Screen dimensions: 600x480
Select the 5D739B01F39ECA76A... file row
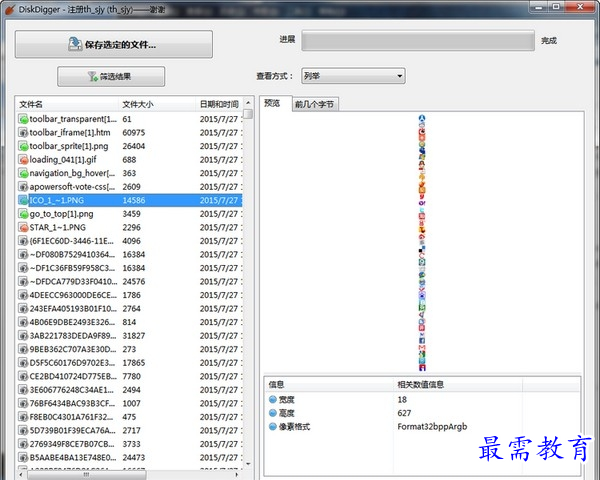tap(130, 431)
